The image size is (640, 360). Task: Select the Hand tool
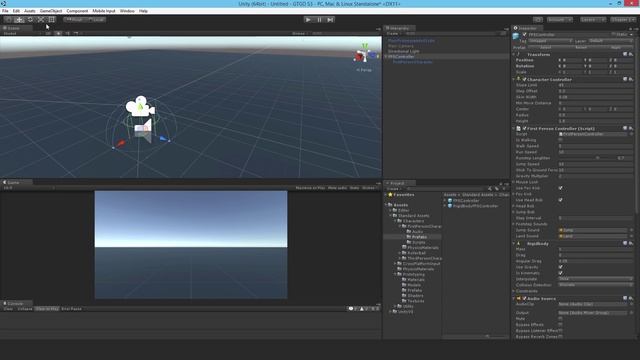tap(8, 19)
